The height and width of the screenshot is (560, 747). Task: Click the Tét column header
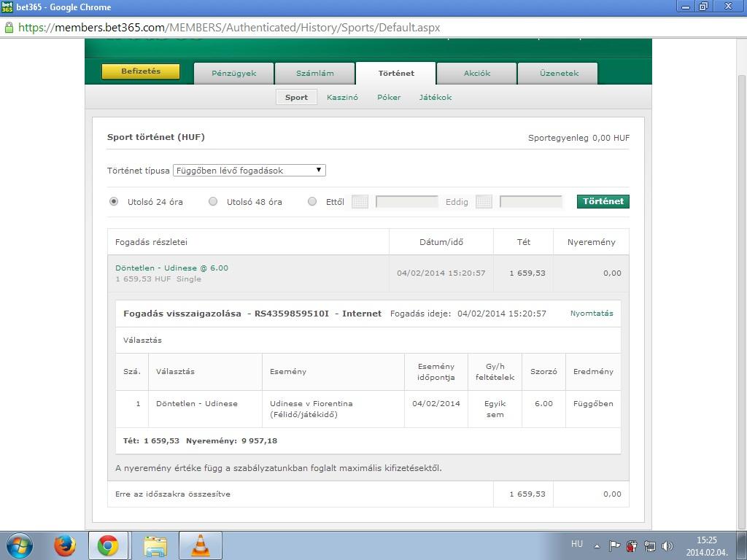tap(524, 242)
